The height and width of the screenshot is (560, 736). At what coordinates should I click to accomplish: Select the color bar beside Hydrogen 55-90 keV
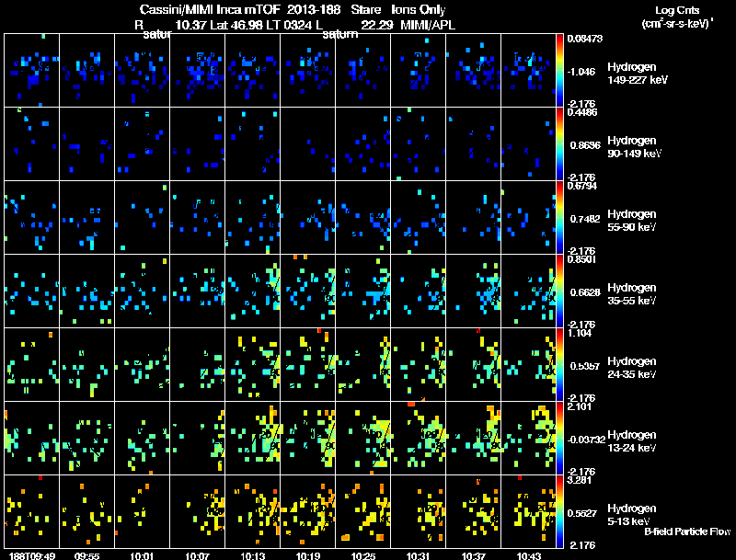pyautogui.click(x=559, y=218)
